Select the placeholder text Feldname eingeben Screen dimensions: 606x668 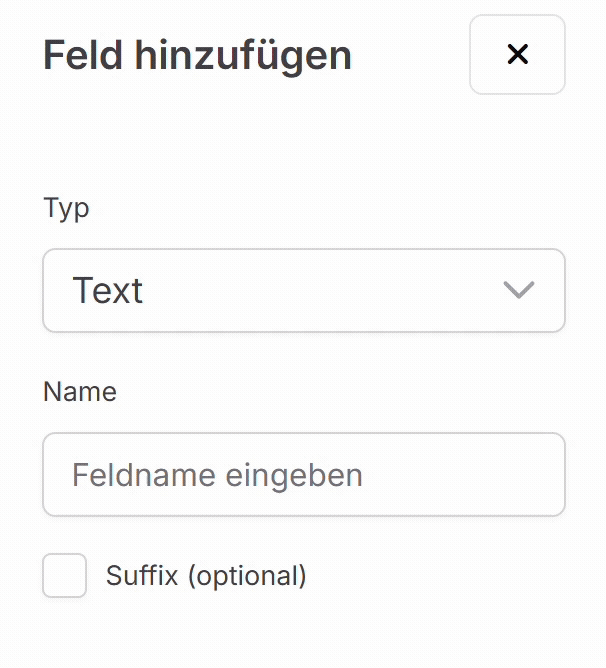(217, 474)
